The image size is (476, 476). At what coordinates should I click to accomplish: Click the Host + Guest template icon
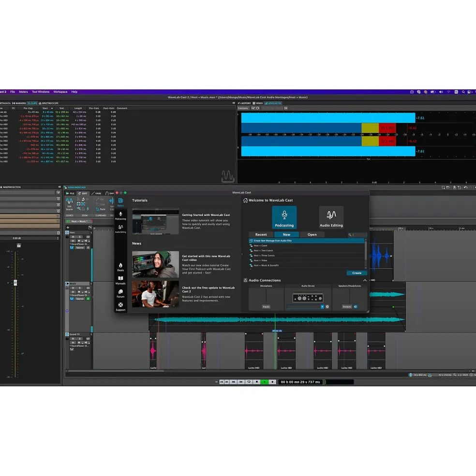click(251, 245)
